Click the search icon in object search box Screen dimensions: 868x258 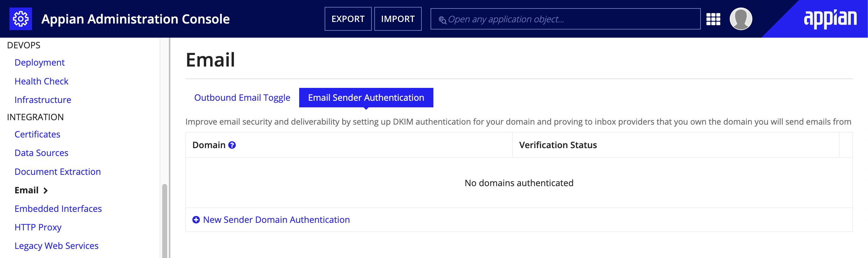pos(442,20)
